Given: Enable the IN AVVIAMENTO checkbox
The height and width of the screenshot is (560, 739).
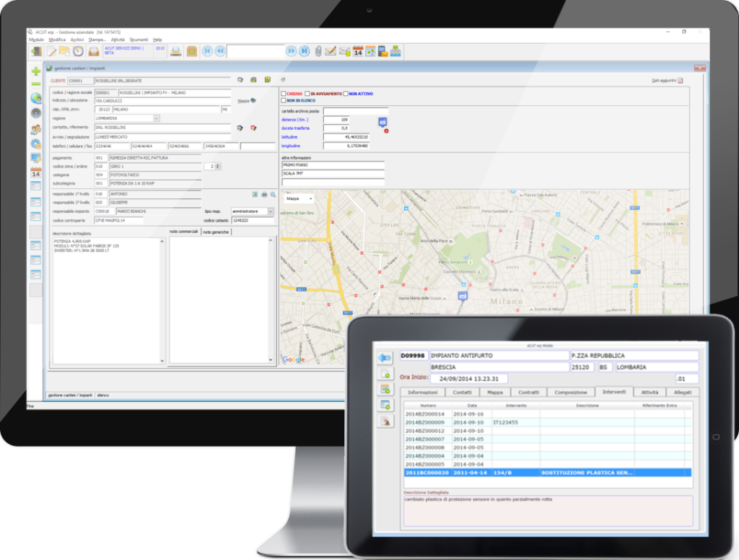Looking at the screenshot, I should tap(307, 94).
